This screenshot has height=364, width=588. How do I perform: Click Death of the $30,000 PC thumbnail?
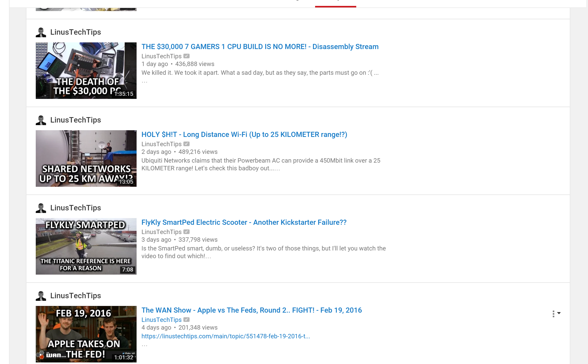(86, 71)
